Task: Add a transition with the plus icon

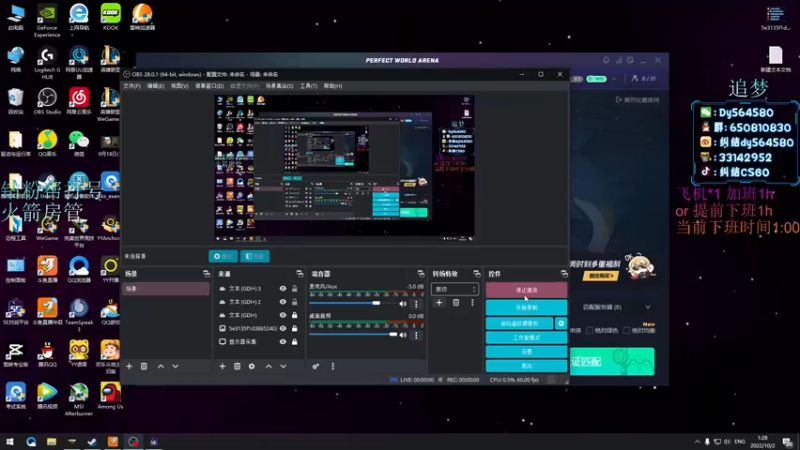Action: pyautogui.click(x=439, y=303)
